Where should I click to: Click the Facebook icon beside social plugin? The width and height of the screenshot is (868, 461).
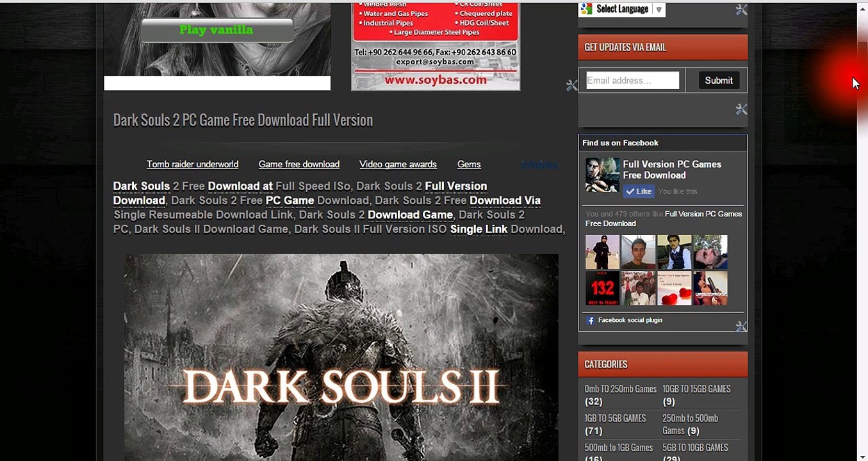[591, 320]
